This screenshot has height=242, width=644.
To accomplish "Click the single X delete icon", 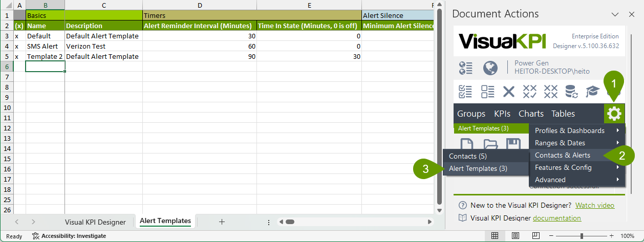I will click(508, 92).
